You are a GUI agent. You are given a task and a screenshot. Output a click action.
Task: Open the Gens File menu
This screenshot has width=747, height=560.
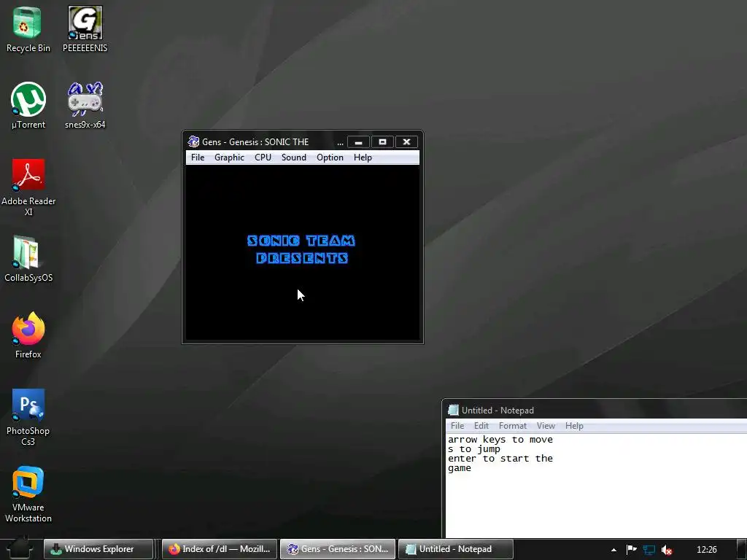point(198,157)
